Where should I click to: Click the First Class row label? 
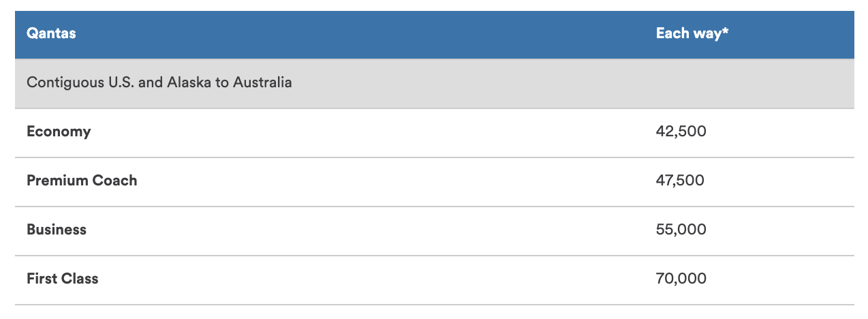point(63,279)
